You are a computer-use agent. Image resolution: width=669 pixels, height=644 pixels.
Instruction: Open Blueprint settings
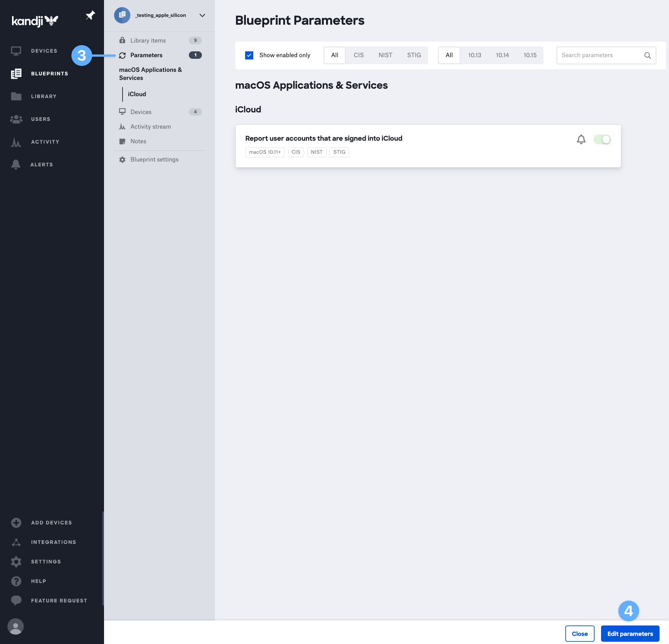[x=154, y=159]
